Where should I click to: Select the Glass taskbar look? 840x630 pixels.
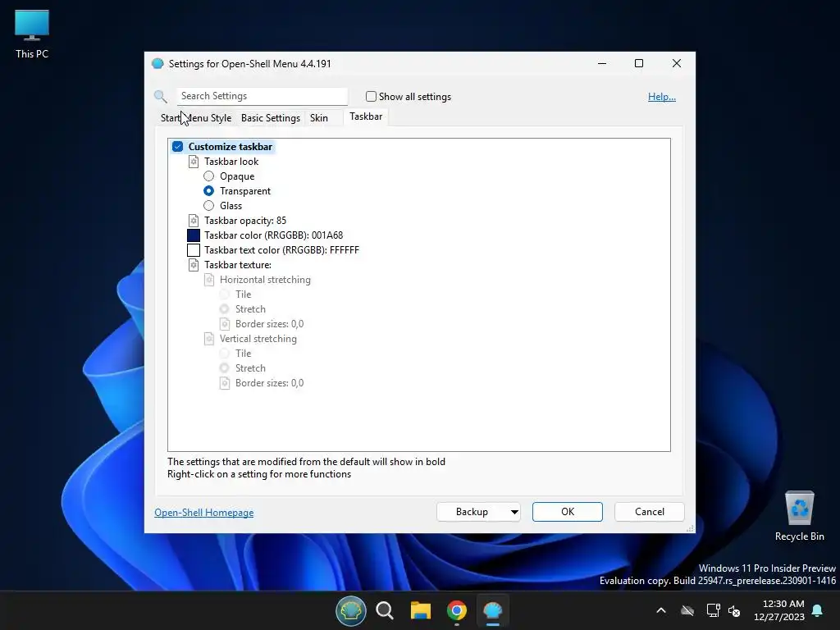coord(209,206)
